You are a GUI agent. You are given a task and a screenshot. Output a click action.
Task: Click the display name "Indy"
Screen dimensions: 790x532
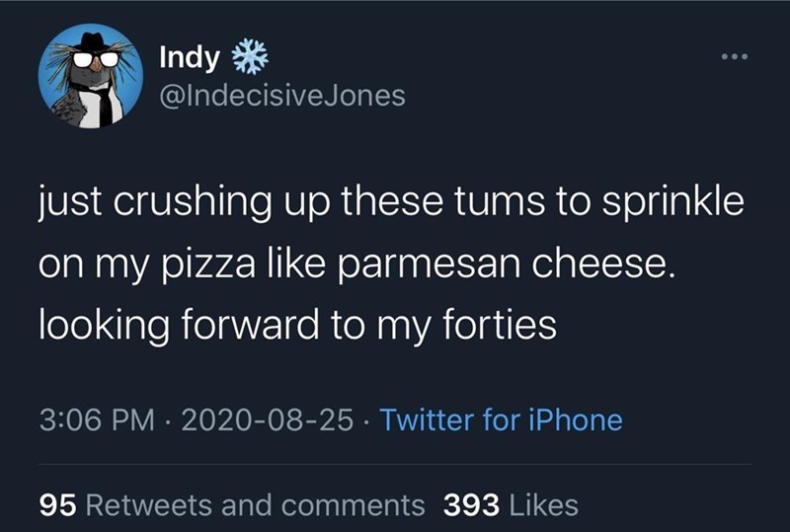[x=191, y=57]
